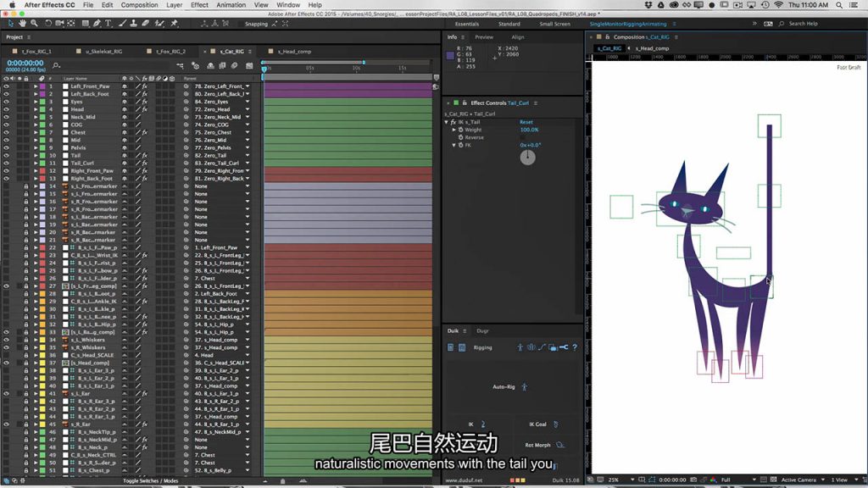Click the Duik camera tools icon

(553, 347)
